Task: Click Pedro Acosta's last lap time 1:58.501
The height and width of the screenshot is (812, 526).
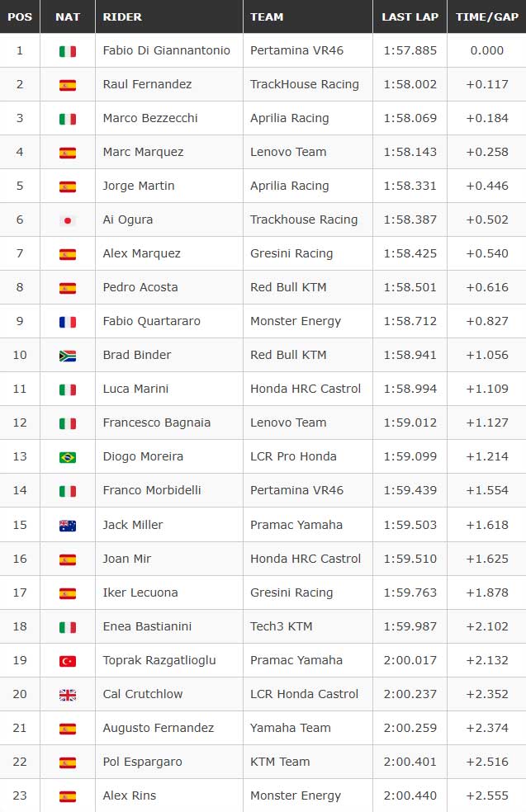Action: click(410, 287)
